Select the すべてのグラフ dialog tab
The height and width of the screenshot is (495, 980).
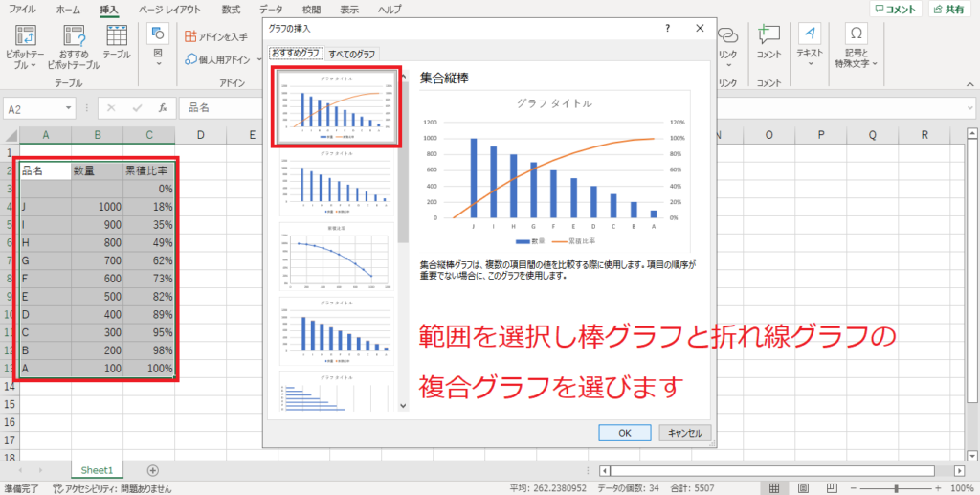point(352,54)
